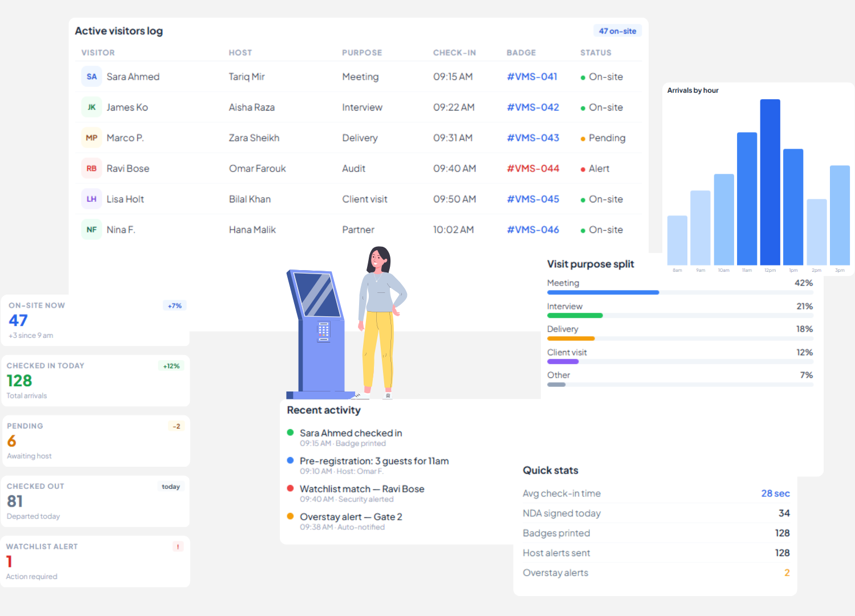Click the +12% badge
855x616 pixels.
pos(171,366)
